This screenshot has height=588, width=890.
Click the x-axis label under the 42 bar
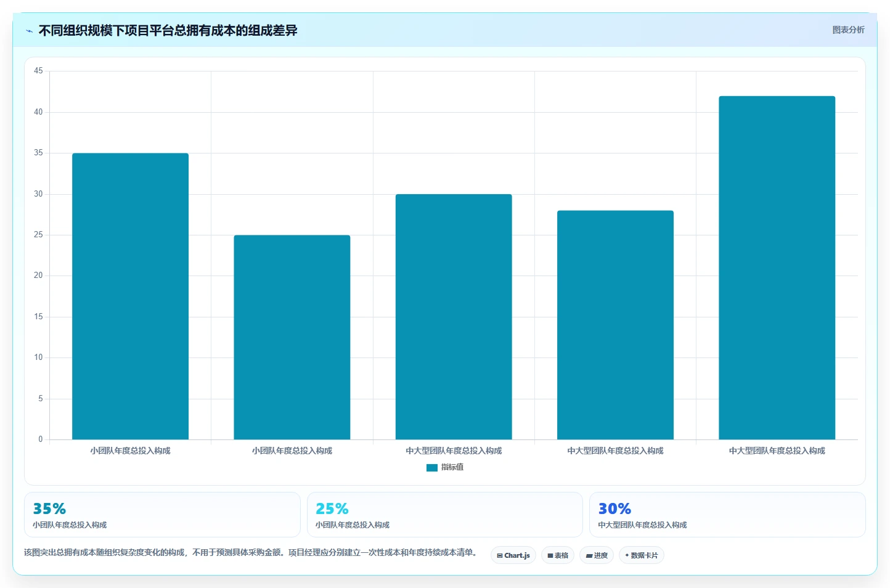click(777, 451)
